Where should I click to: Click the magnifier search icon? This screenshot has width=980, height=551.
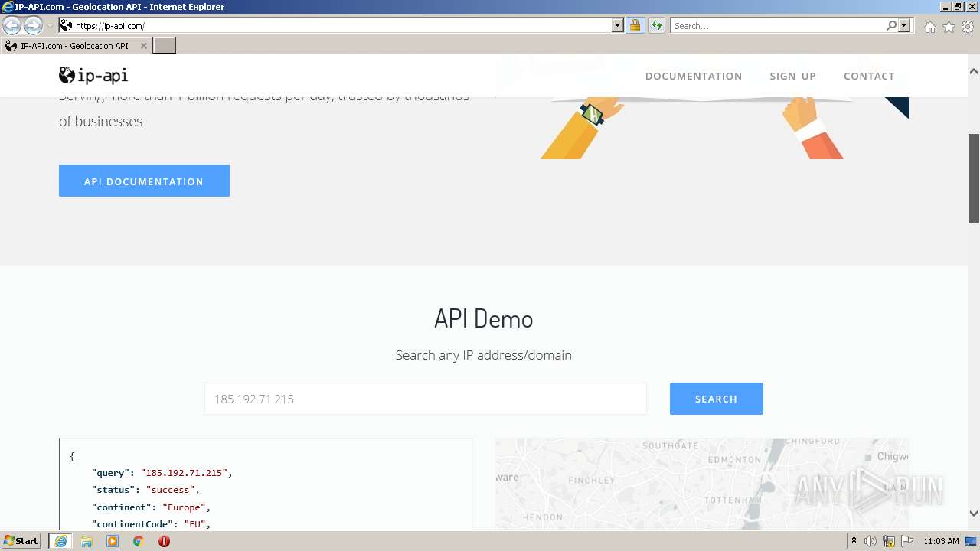[891, 26]
